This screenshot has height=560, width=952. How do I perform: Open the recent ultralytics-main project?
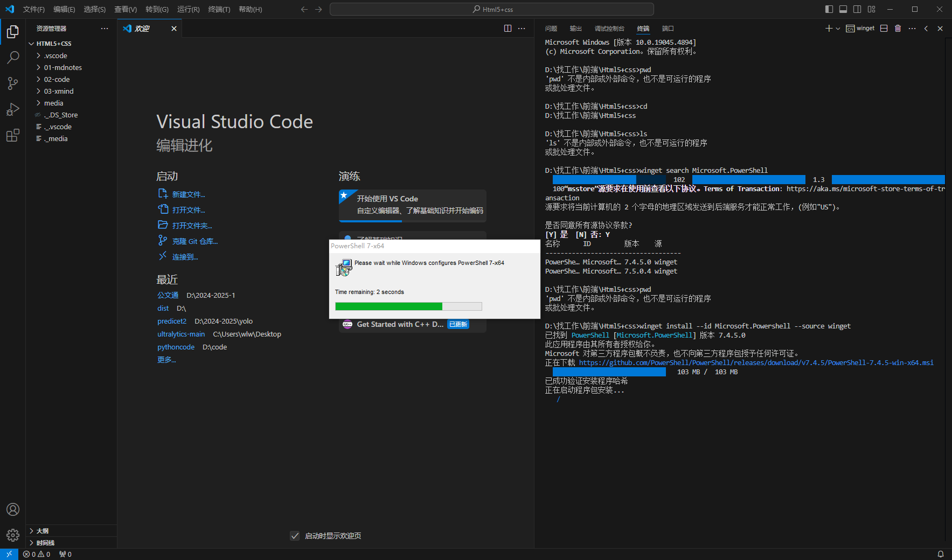pyautogui.click(x=181, y=334)
